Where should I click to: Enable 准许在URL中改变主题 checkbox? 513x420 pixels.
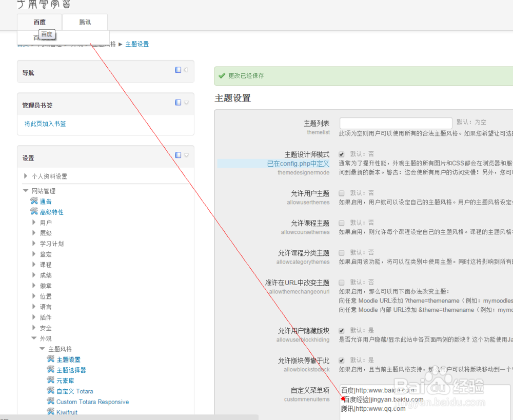[342, 282]
